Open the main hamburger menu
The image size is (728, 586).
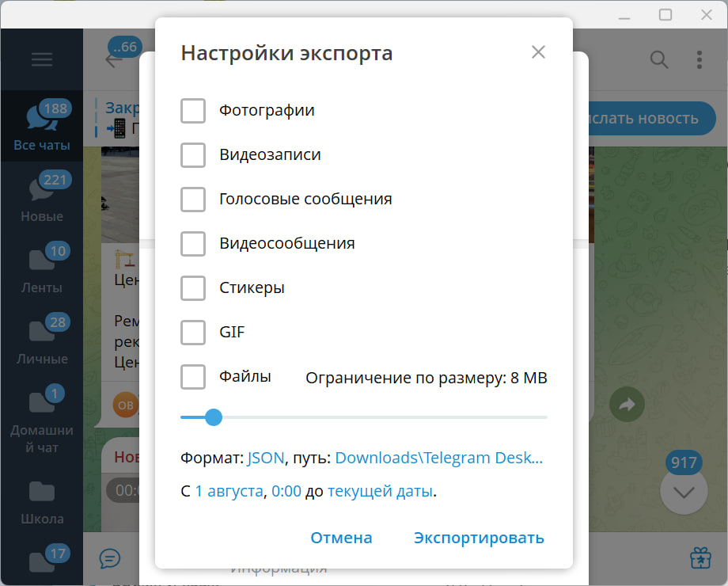coord(41,59)
